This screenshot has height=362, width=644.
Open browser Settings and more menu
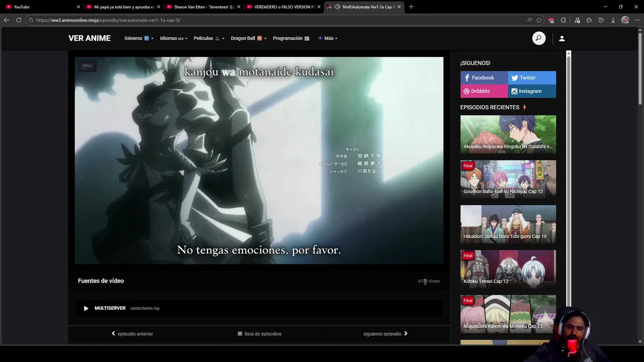coord(637,20)
